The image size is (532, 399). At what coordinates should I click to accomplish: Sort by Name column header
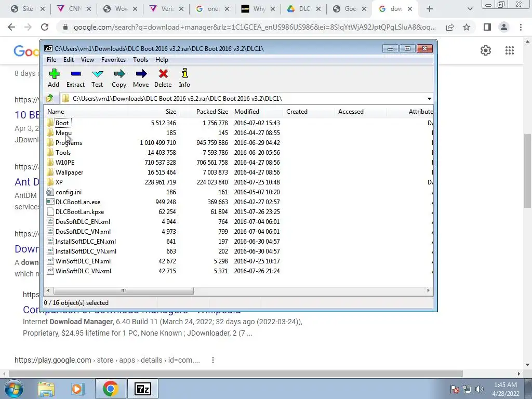(86, 112)
